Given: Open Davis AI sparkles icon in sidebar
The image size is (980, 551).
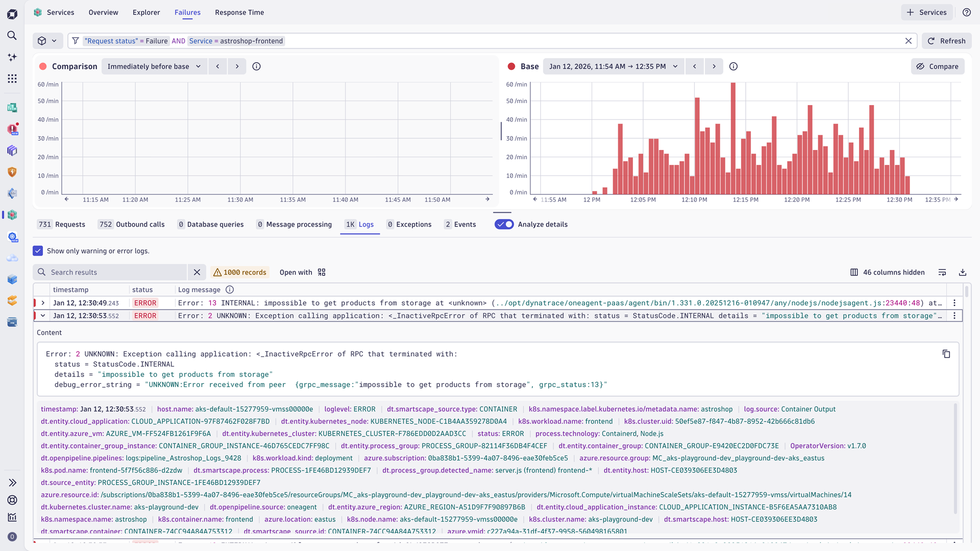Looking at the screenshot, I should (12, 57).
